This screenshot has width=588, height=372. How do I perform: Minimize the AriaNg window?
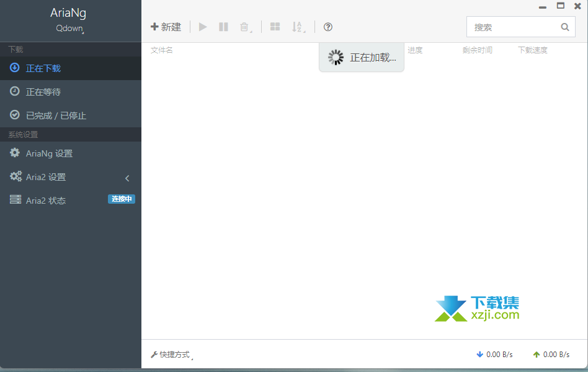click(x=543, y=7)
